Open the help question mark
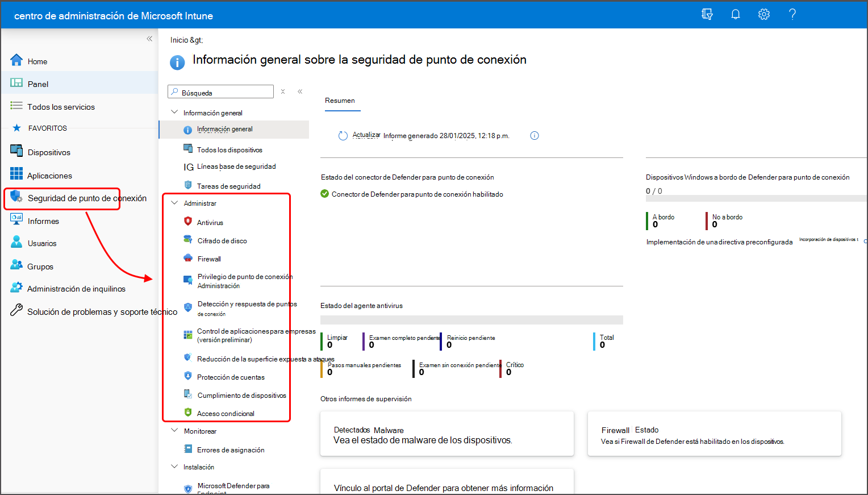The height and width of the screenshot is (495, 868). pos(792,15)
